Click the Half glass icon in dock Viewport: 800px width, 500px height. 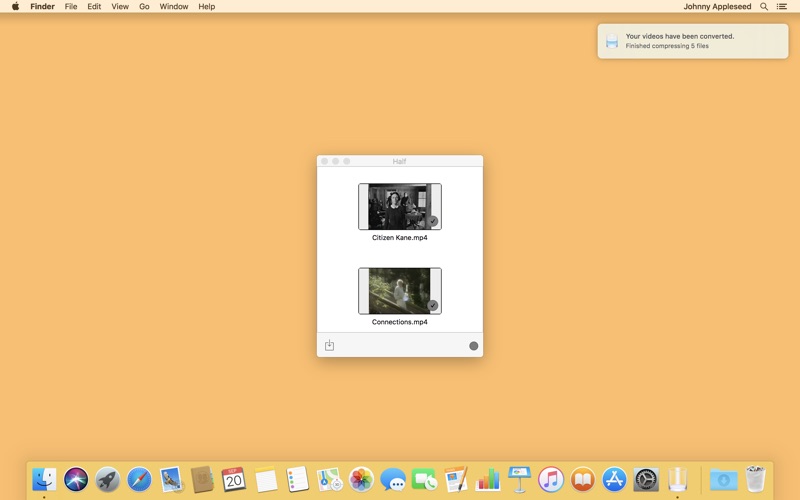678,480
